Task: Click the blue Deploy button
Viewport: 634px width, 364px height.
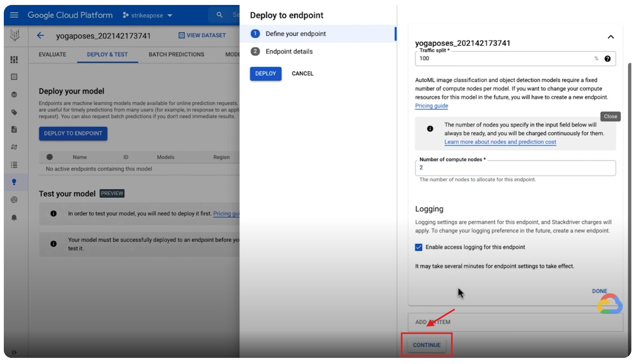Action: 265,73
